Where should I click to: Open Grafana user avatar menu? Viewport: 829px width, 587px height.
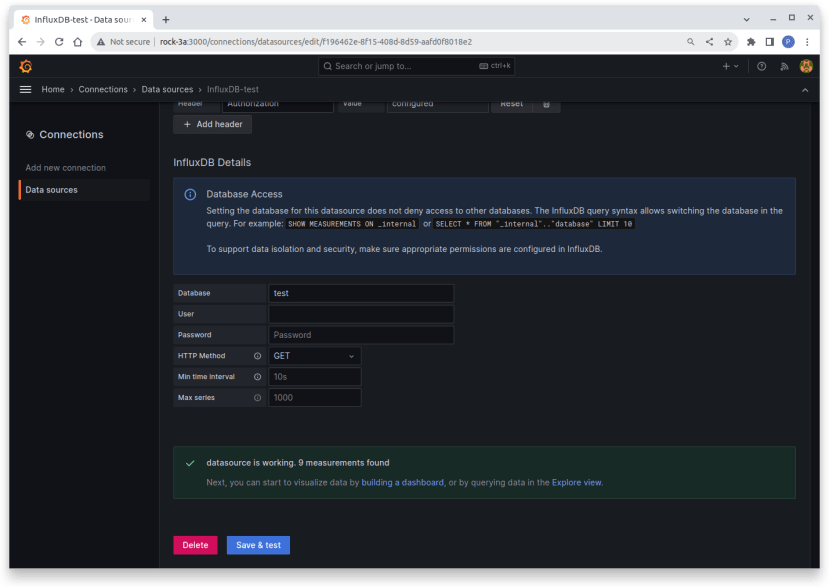(x=806, y=66)
